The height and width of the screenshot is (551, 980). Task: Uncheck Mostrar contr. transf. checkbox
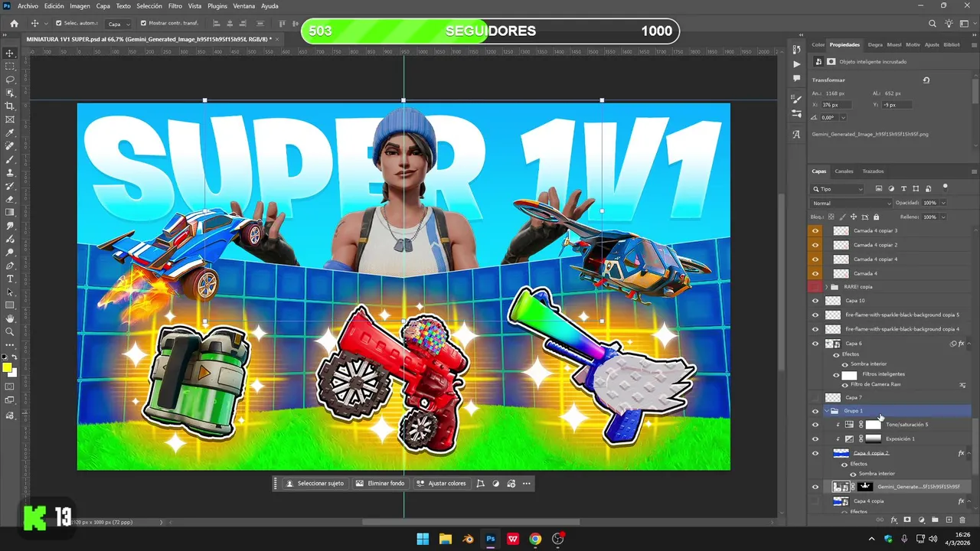click(x=143, y=23)
